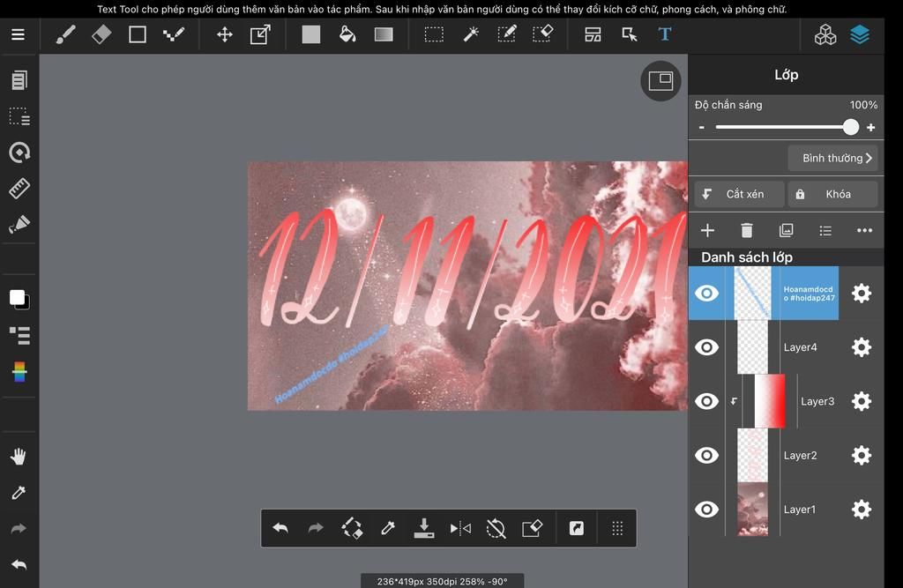Select the Hand pan tool
The height and width of the screenshot is (588, 903).
[x=19, y=457]
